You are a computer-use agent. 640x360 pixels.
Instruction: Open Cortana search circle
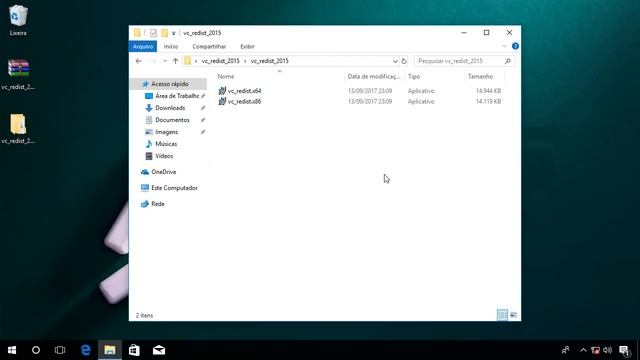click(x=36, y=350)
